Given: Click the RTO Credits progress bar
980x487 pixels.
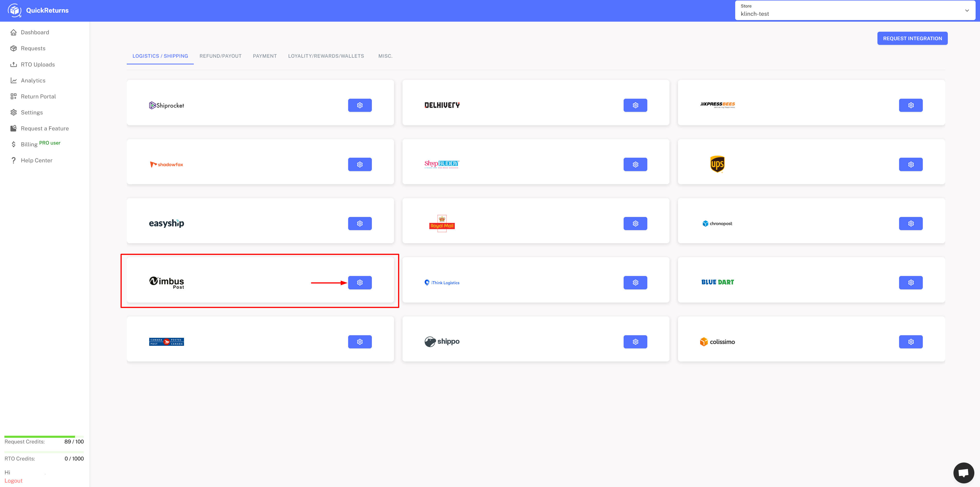Looking at the screenshot, I should tap(44, 452).
